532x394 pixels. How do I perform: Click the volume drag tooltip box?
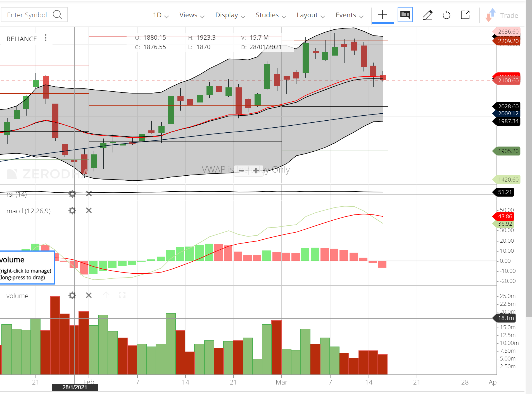[27, 268]
